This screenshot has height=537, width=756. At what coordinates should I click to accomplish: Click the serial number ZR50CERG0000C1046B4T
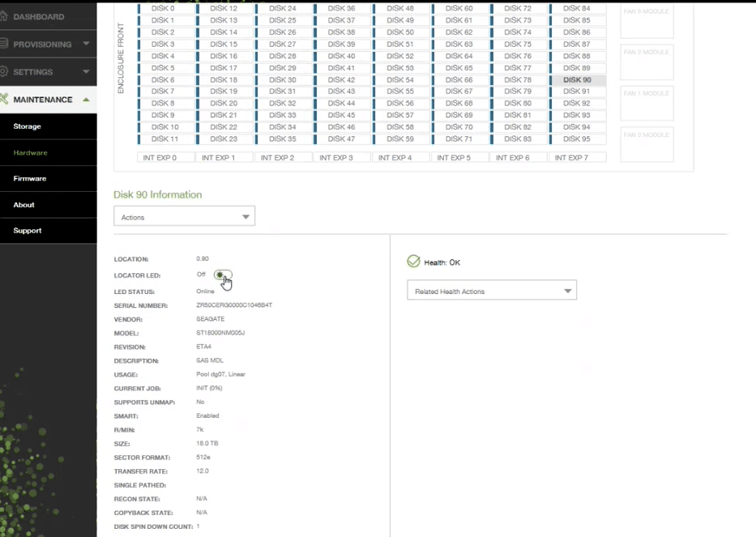(x=234, y=305)
